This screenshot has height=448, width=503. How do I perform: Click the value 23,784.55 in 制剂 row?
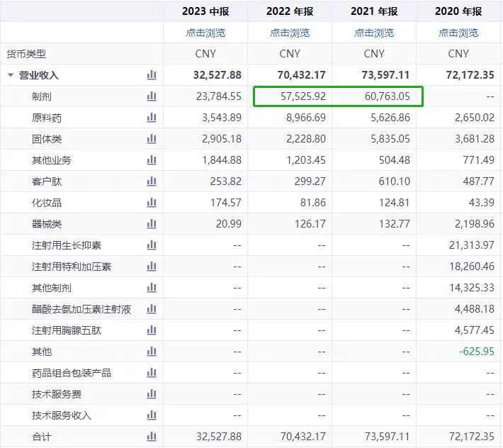click(x=219, y=96)
